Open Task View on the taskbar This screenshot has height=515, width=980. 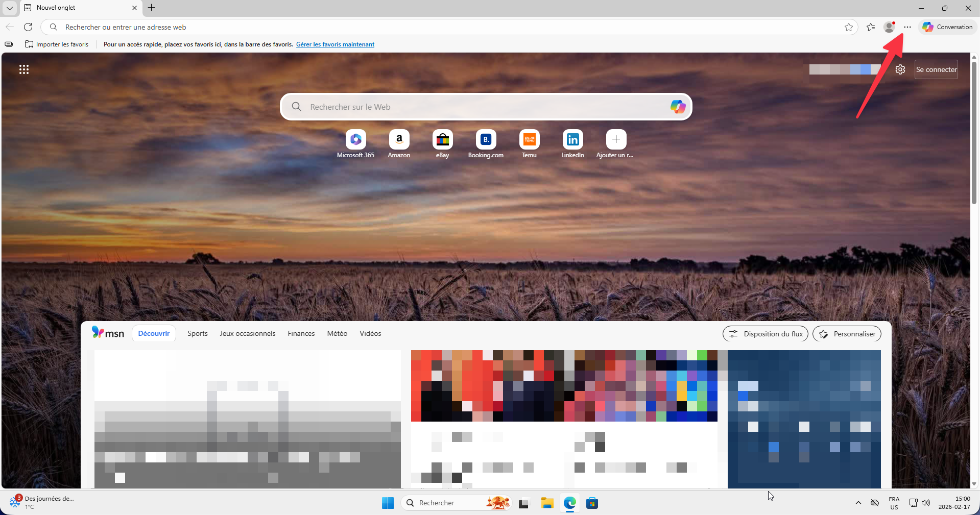tap(524, 503)
